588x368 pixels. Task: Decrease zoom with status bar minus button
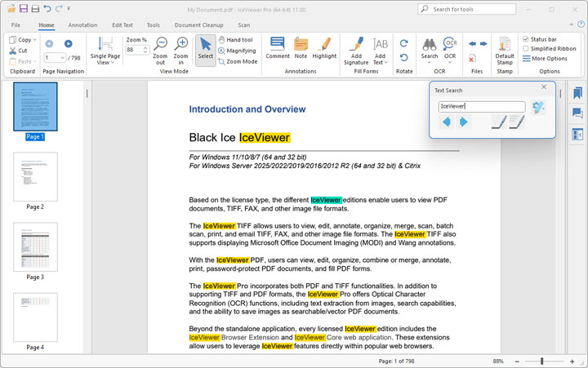click(517, 361)
